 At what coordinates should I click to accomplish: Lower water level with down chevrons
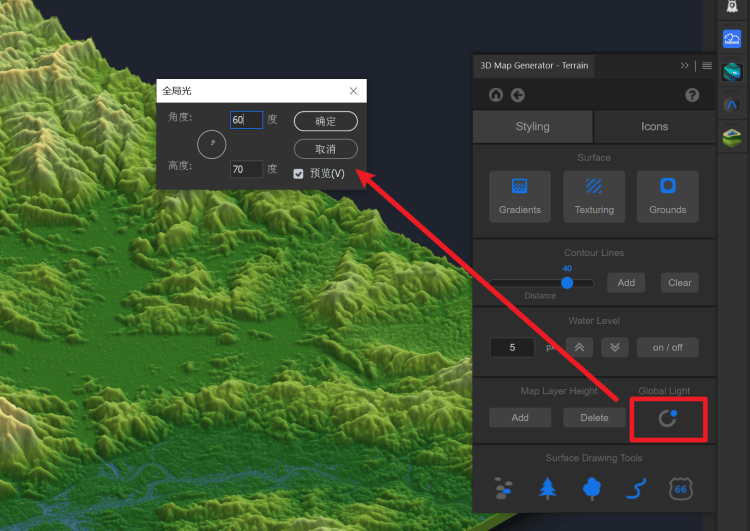tap(615, 347)
